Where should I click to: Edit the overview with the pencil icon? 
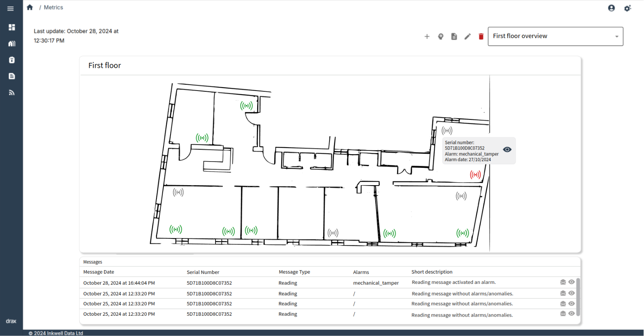[x=468, y=36]
